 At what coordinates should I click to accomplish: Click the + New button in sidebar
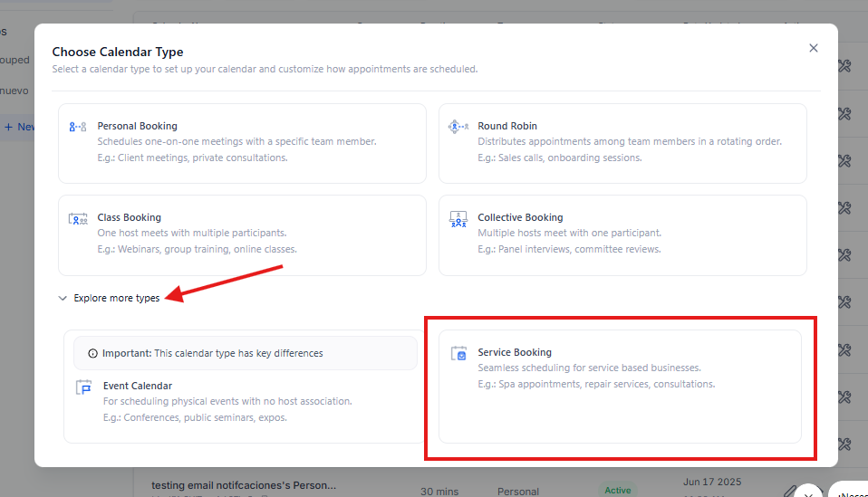click(18, 127)
